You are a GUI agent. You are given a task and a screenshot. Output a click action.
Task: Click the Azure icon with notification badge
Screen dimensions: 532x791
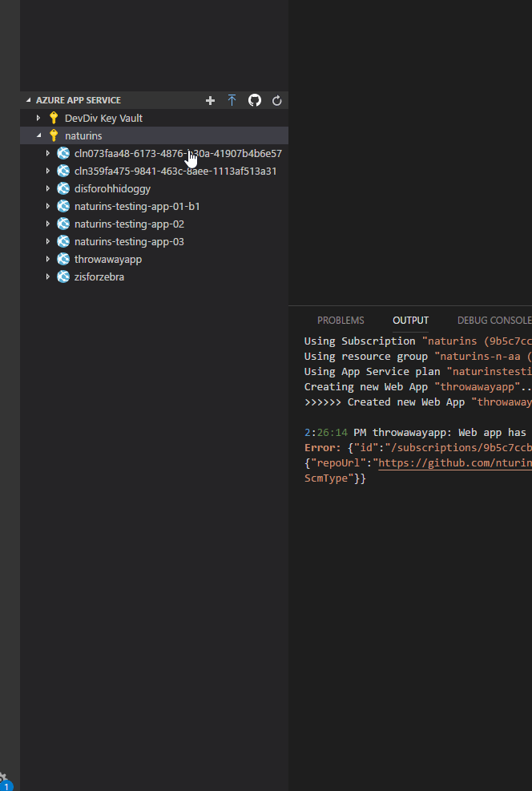tap(5, 778)
